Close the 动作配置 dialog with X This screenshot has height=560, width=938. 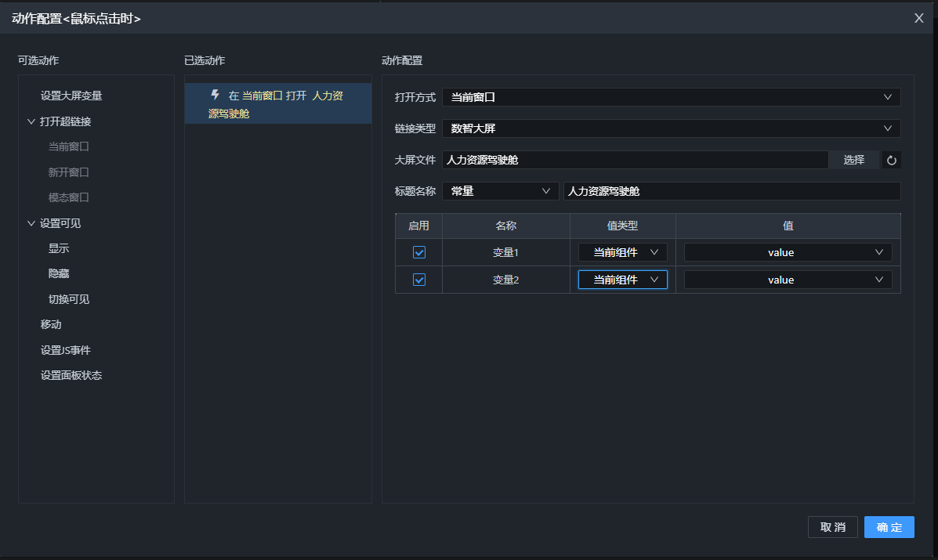coord(919,18)
